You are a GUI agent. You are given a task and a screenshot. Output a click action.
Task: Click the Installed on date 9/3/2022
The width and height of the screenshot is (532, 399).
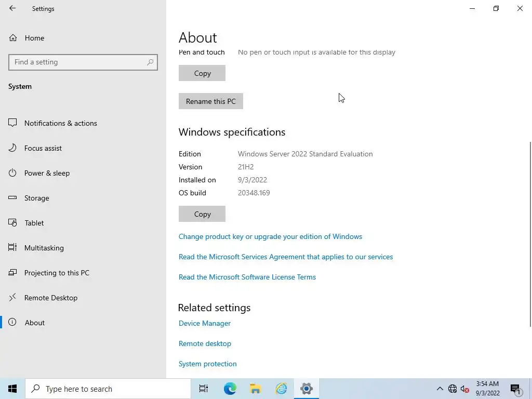pos(252,180)
